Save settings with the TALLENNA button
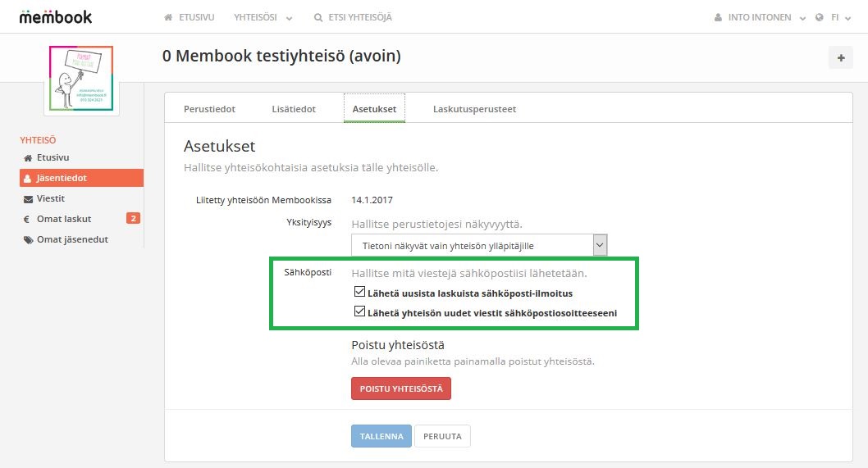 click(x=381, y=436)
